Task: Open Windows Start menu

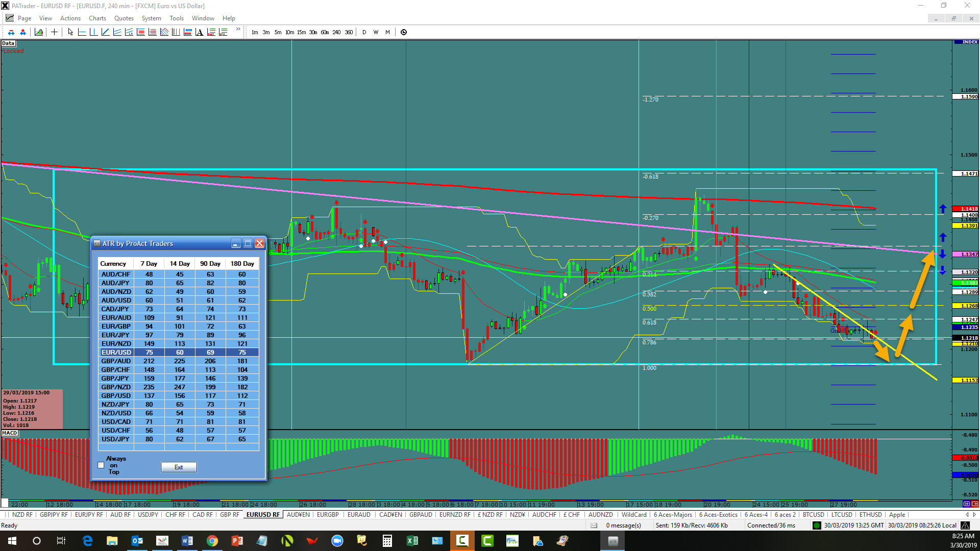Action: point(12,541)
